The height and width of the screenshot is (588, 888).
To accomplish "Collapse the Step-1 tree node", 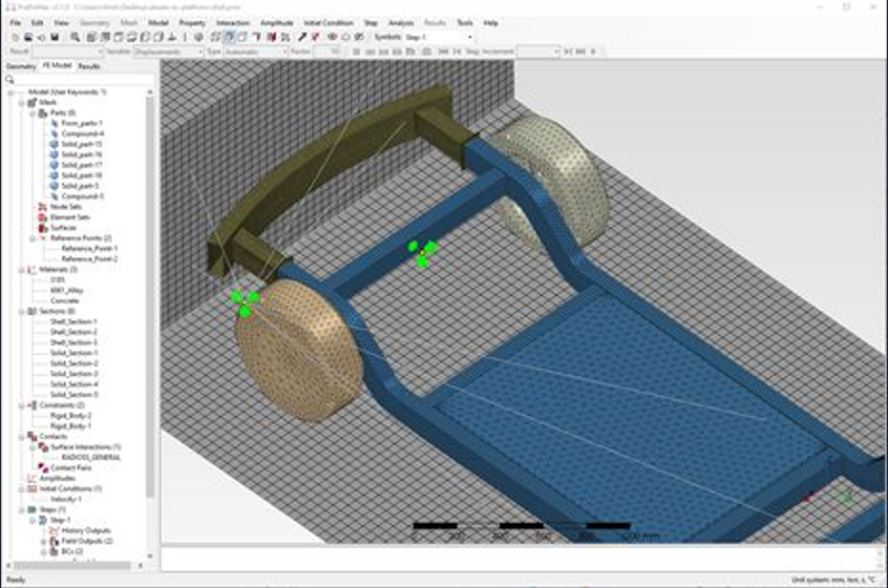I will coord(32,520).
